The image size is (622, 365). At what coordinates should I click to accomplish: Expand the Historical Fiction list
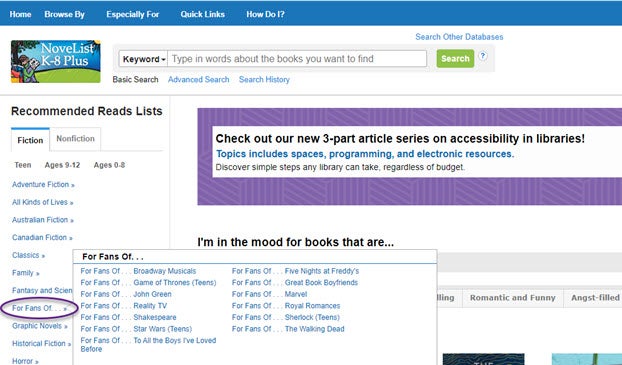(x=41, y=344)
